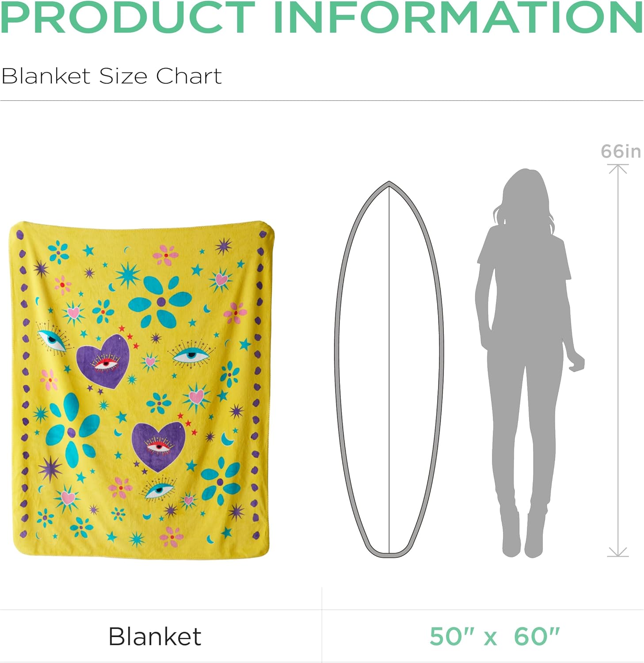Click the 66in height label

coord(621,152)
